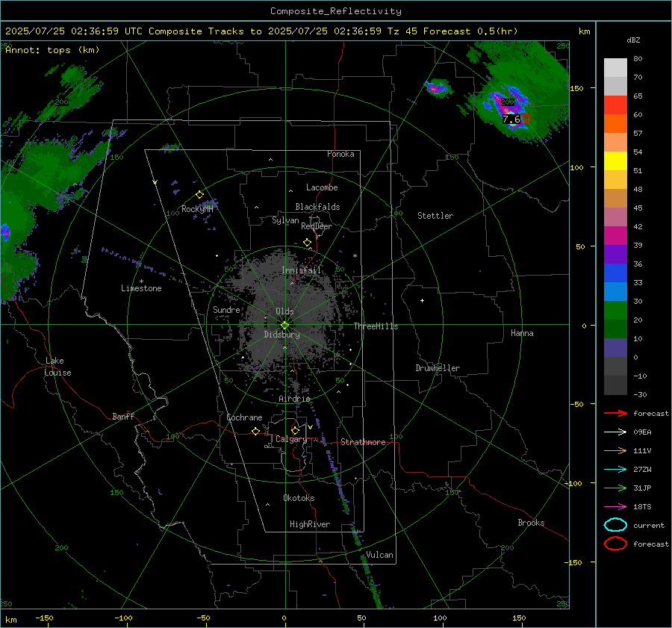Click the red forecast ellipse beside 7.6 storm
The height and width of the screenshot is (628, 672).
tap(526, 118)
